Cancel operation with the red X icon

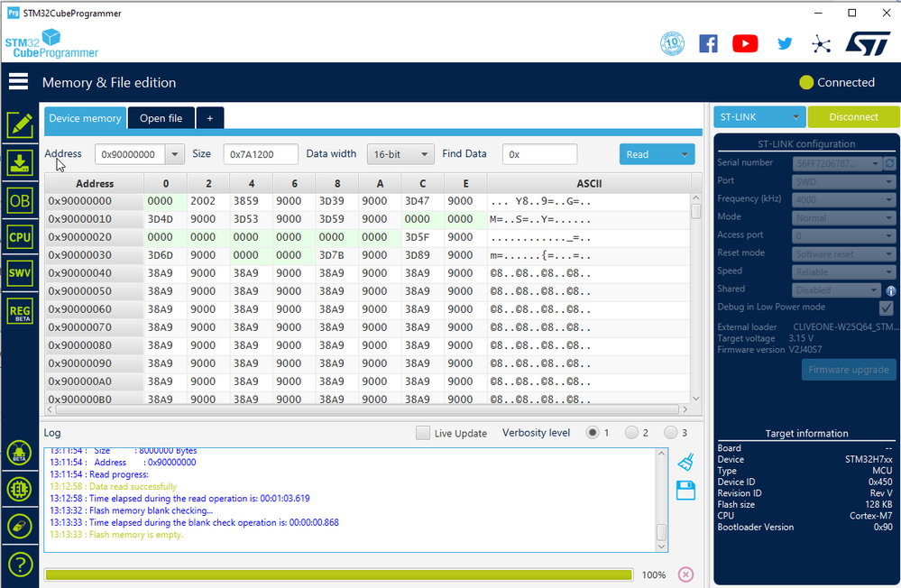tap(685, 574)
